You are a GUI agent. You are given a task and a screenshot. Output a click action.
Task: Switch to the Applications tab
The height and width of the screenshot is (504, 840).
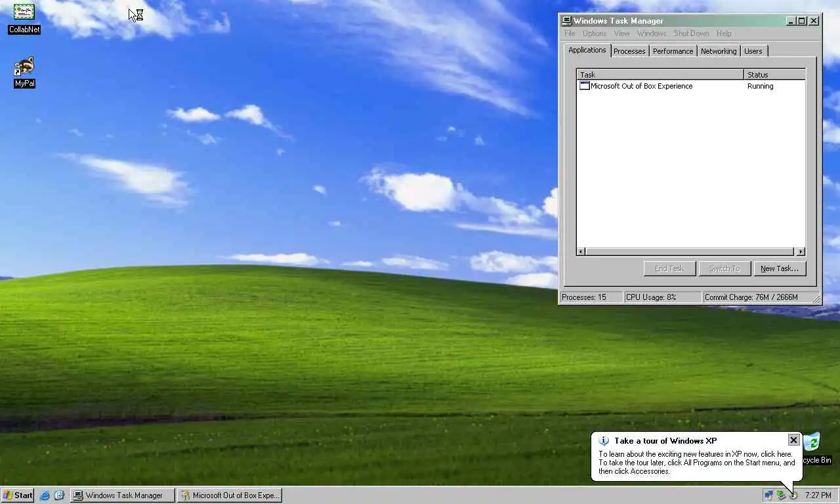(587, 50)
